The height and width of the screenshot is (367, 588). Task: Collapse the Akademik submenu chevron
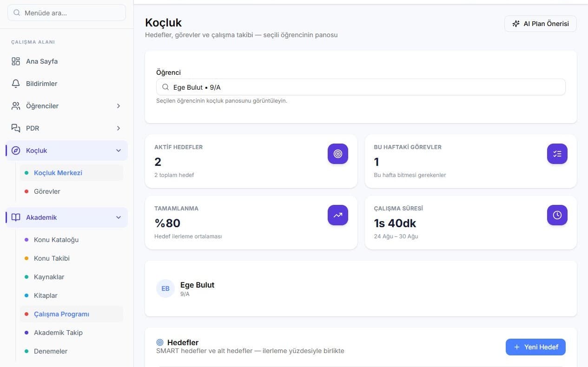point(119,217)
